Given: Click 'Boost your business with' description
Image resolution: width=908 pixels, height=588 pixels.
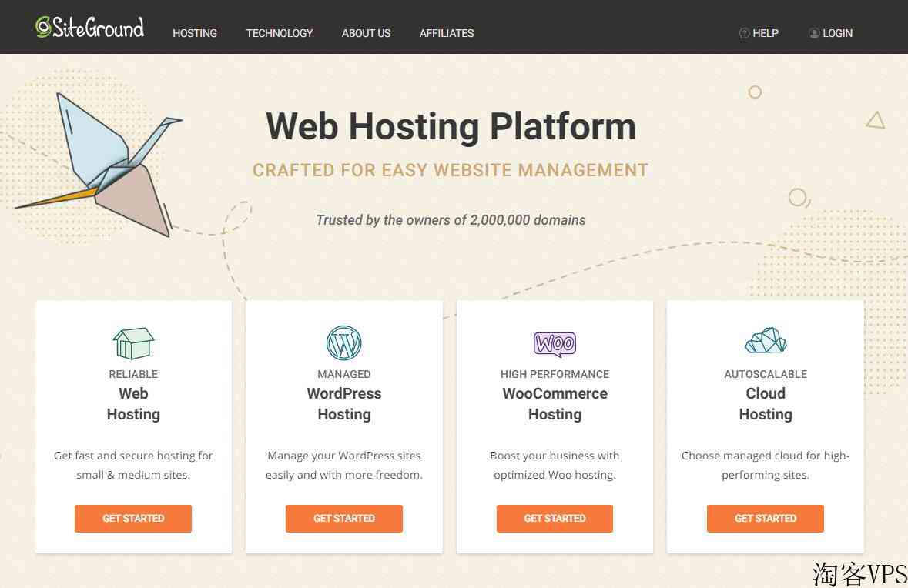Looking at the screenshot, I should [x=555, y=466].
